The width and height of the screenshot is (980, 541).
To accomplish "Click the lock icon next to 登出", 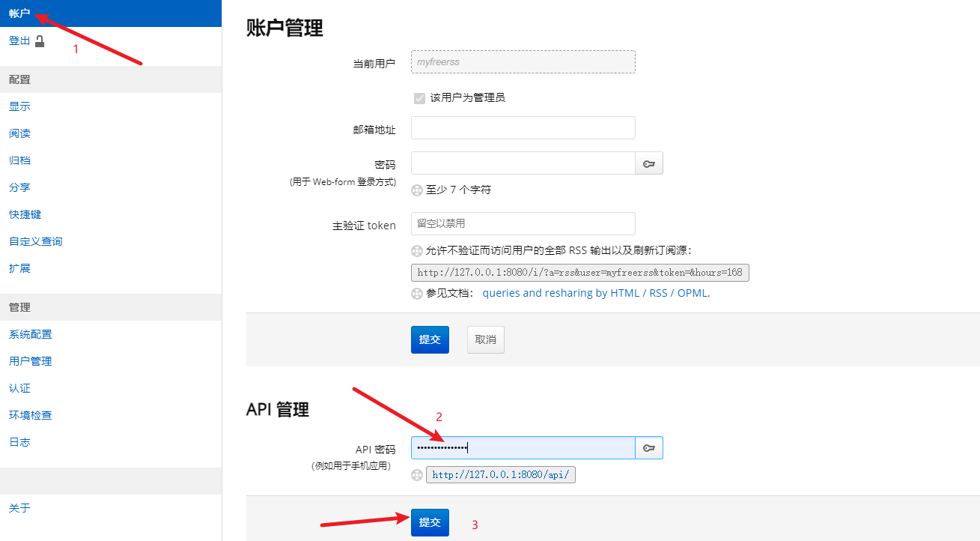I will pos(40,41).
